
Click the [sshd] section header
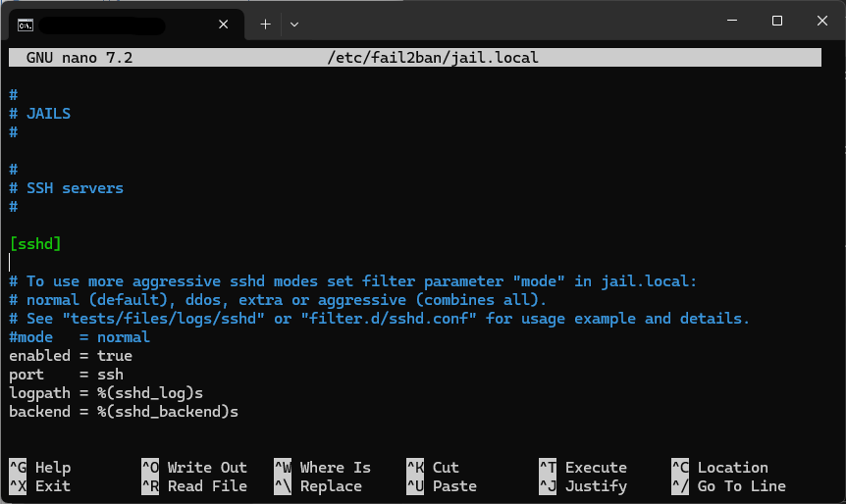(x=35, y=243)
